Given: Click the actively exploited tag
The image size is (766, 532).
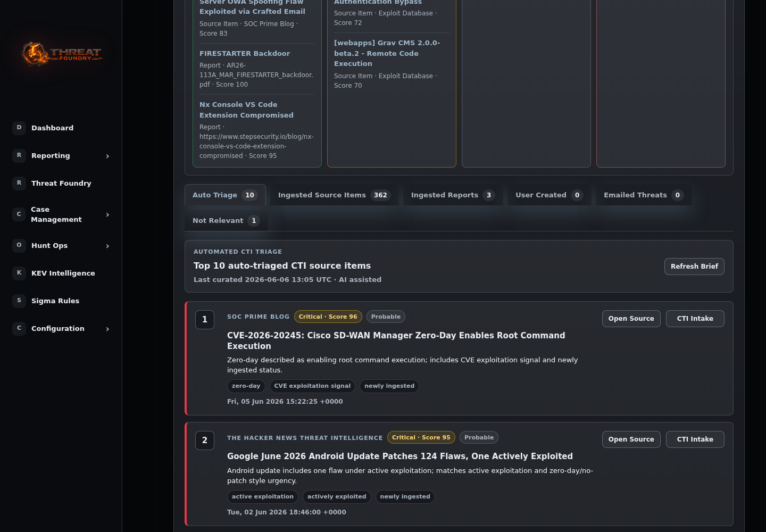Looking at the screenshot, I should tap(337, 497).
